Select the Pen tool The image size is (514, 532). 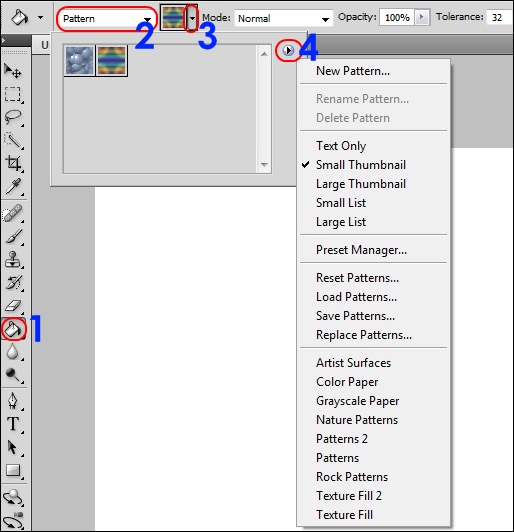(13, 401)
